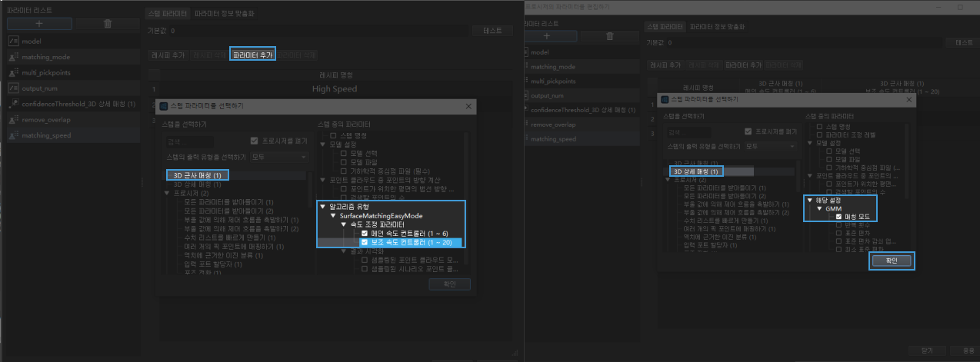Viewport: 980px width, 362px height.
Task: Open output type dropdown 모두 in right dialog
Action: (771, 145)
